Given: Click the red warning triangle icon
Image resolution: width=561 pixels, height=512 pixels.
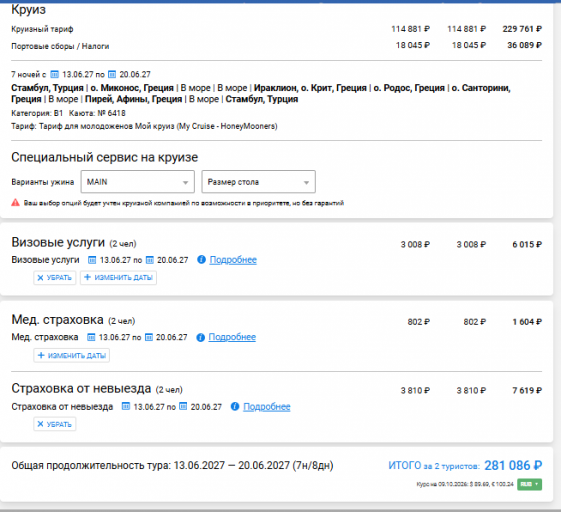Looking at the screenshot, I should tap(15, 203).
